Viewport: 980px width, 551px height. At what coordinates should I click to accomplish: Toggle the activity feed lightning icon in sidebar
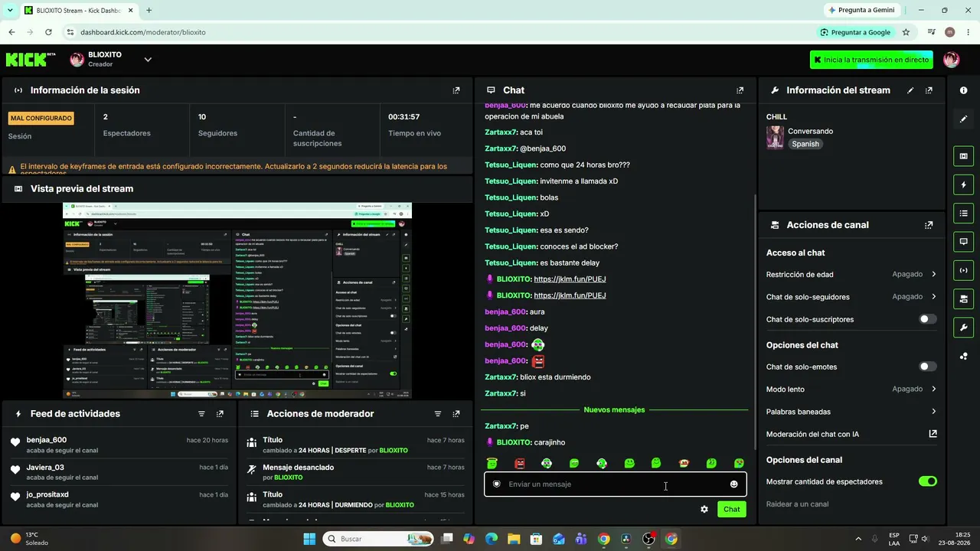pyautogui.click(x=963, y=184)
